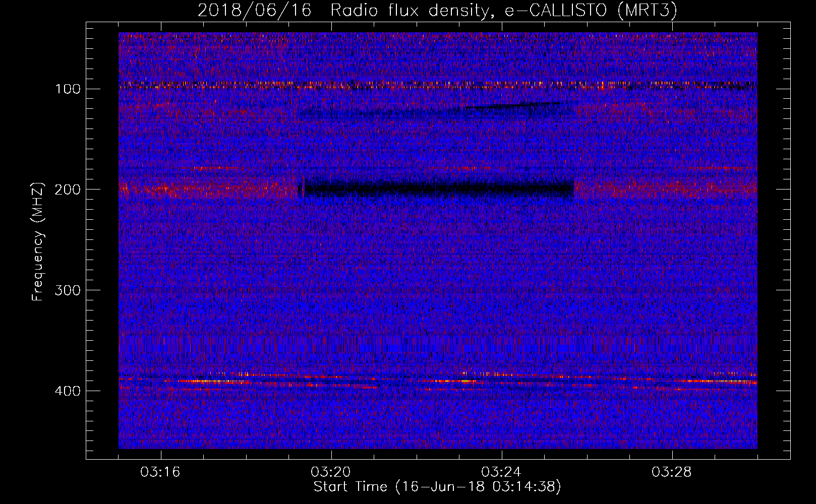Click the '400' frequency tick label

68,391
